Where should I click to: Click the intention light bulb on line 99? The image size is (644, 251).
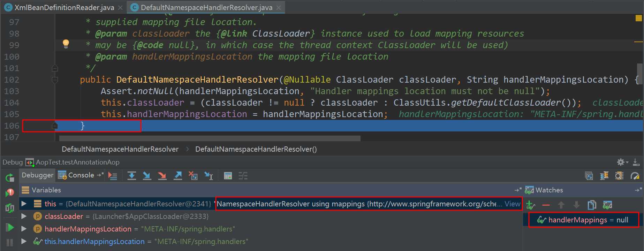(x=66, y=44)
